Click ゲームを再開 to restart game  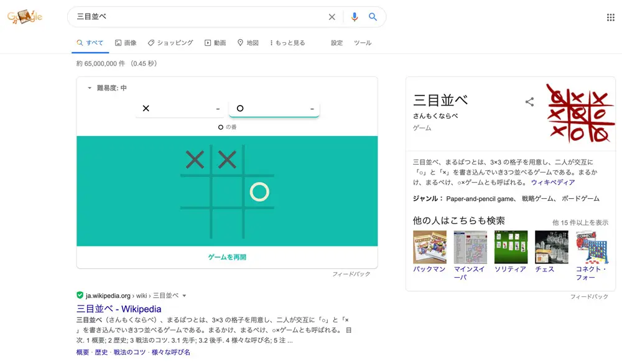227,257
